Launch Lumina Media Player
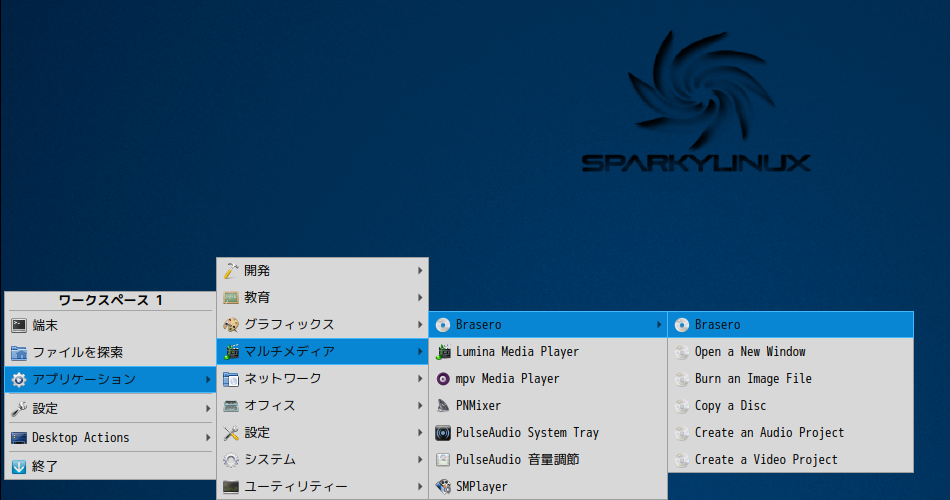This screenshot has width=950, height=500. [548, 352]
